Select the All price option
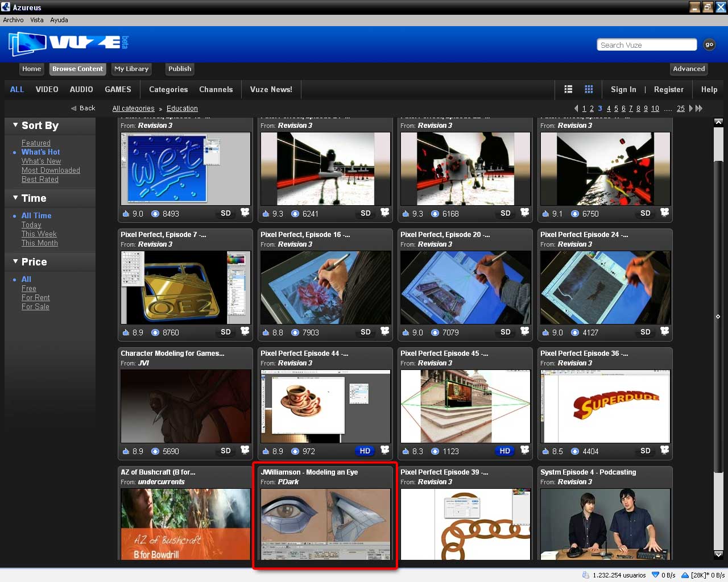This screenshot has height=582, width=728. (x=26, y=280)
